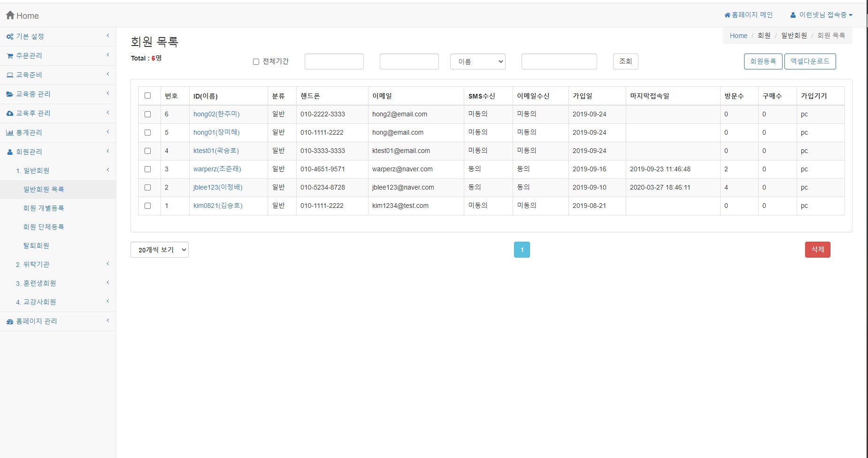Screen dimensions: 868x458
Task: Expand the 교육후 관리 menu chevron
Action: [x=108, y=113]
